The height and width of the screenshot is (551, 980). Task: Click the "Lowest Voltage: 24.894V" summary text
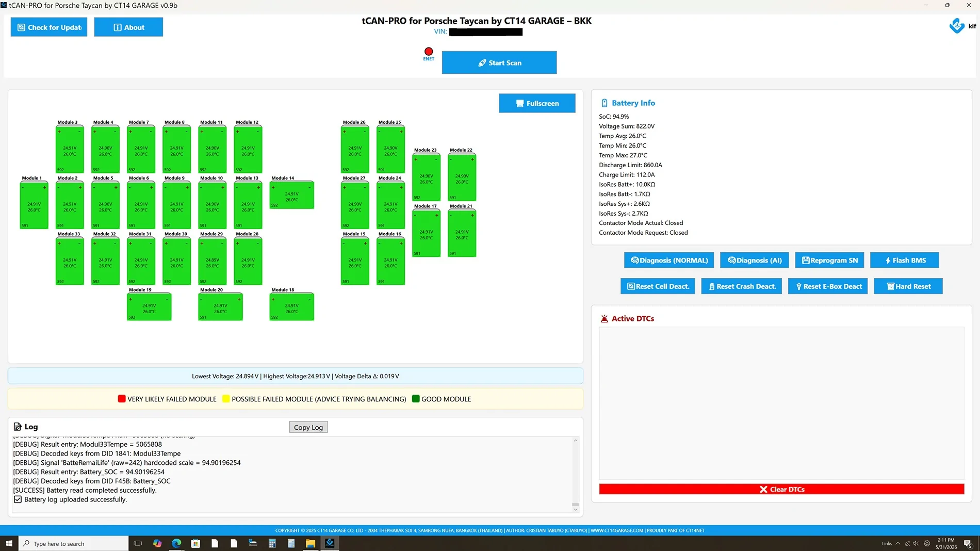[x=225, y=376]
